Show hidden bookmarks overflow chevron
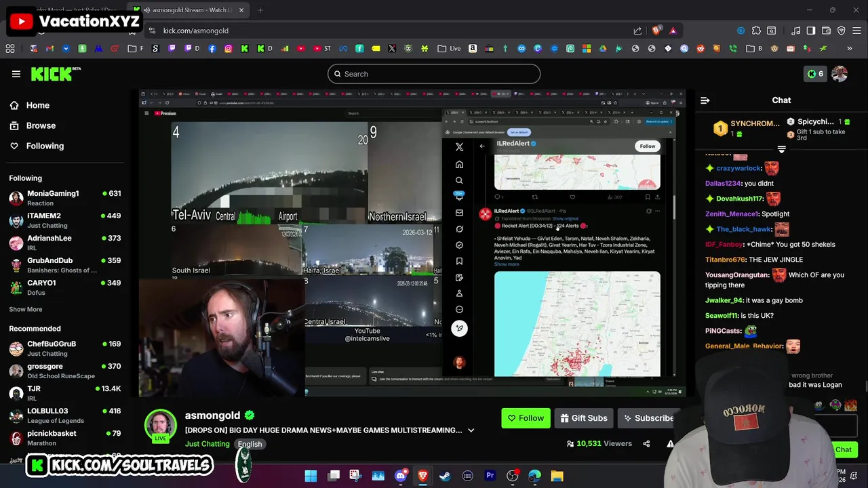 [x=850, y=49]
